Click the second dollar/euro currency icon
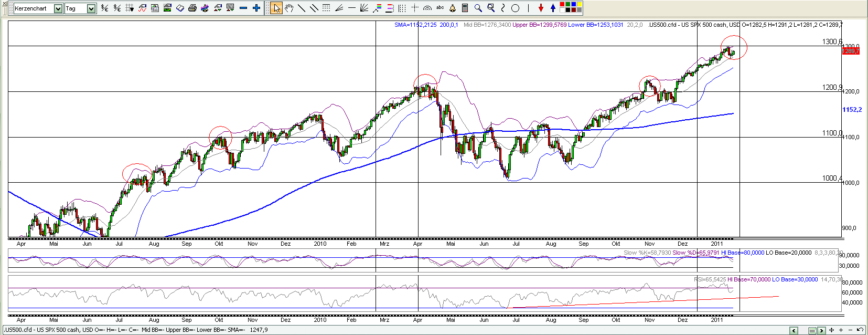This screenshot has width=868, height=335. tap(117, 8)
